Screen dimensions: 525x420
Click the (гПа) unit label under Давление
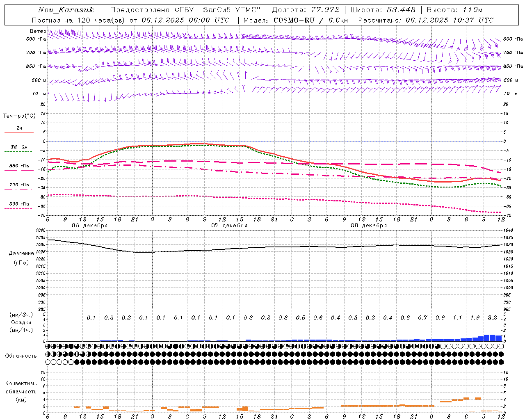pos(21,263)
